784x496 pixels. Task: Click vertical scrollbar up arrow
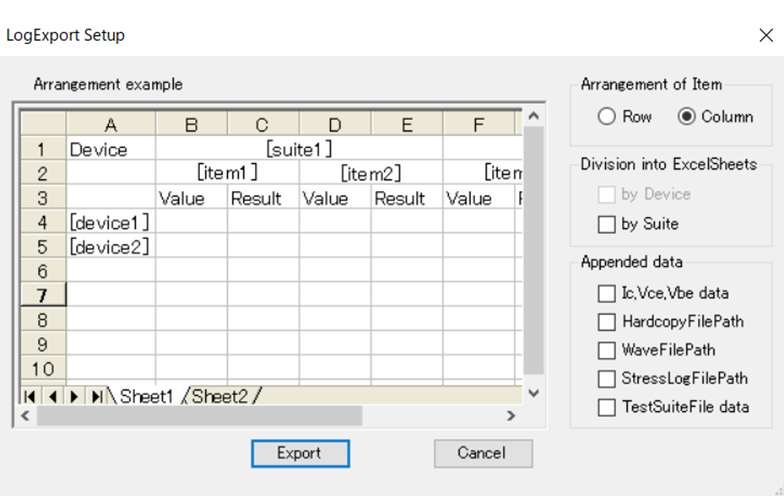pos(534,116)
